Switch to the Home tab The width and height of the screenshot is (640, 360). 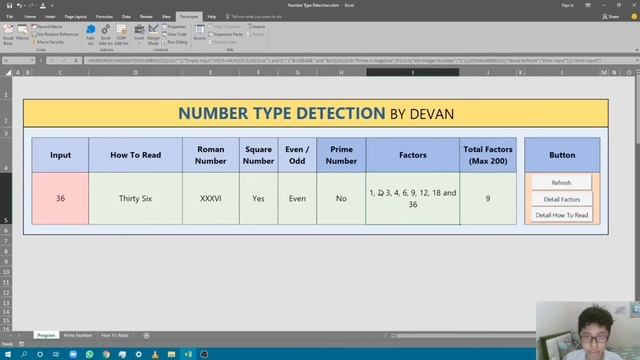(x=30, y=17)
